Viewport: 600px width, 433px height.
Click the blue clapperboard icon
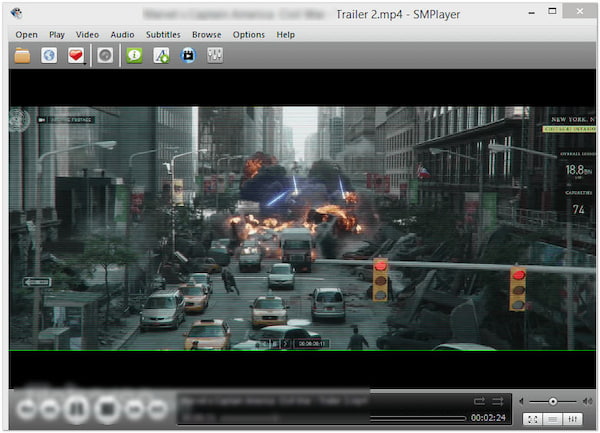188,55
